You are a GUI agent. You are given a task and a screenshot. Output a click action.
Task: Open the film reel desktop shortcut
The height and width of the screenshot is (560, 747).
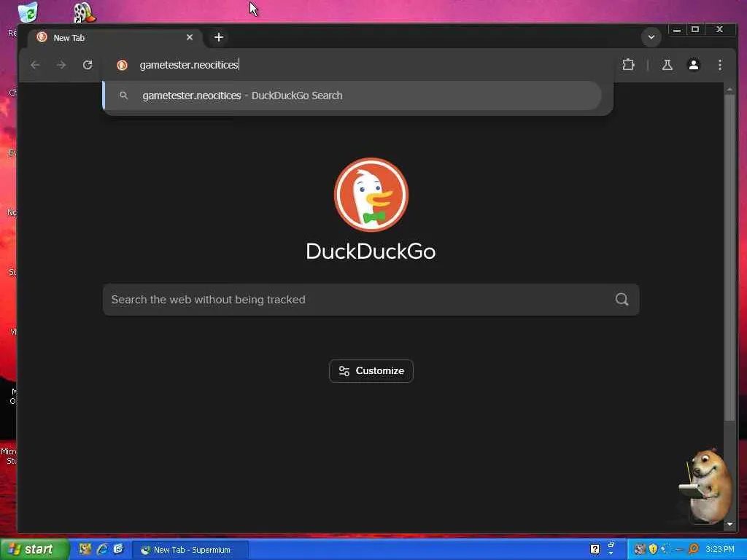[85, 12]
